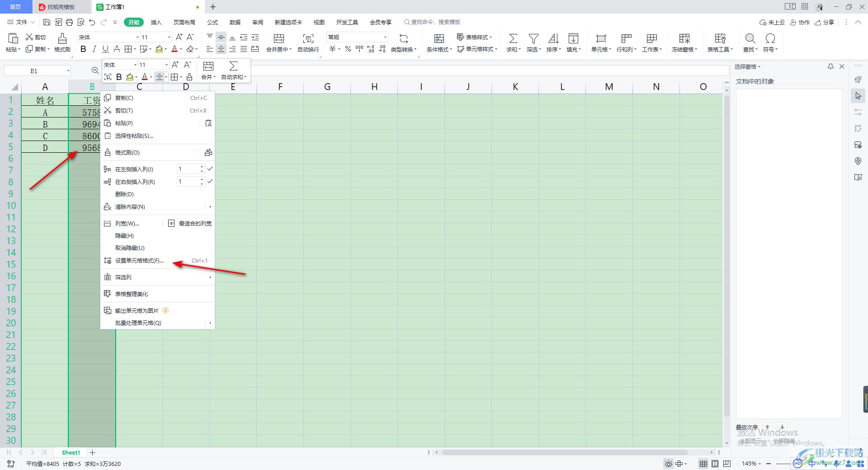Open the zoom level 145% dropdown
This screenshot has height=470, width=868.
pos(752,464)
